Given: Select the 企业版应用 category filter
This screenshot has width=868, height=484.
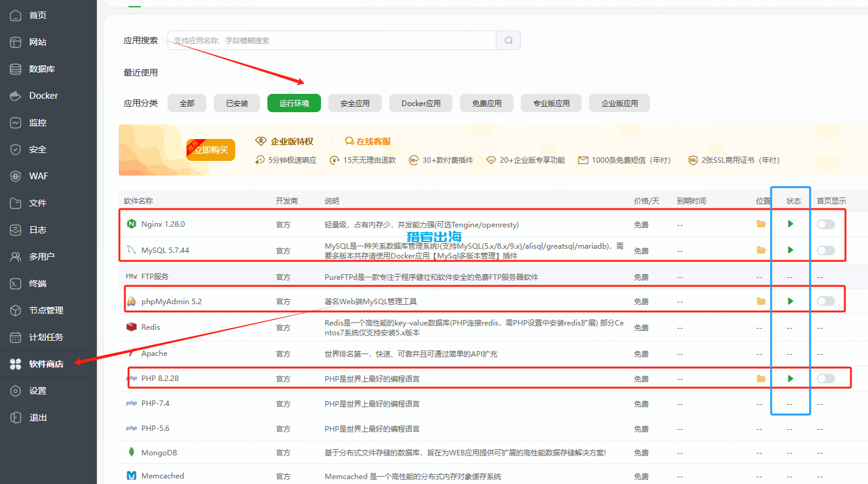Looking at the screenshot, I should point(619,103).
